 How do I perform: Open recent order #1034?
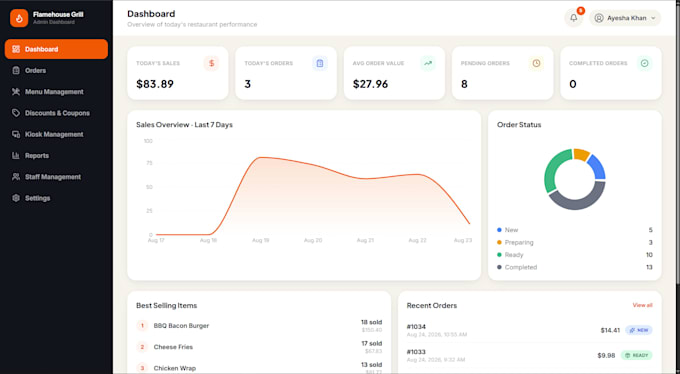point(530,330)
